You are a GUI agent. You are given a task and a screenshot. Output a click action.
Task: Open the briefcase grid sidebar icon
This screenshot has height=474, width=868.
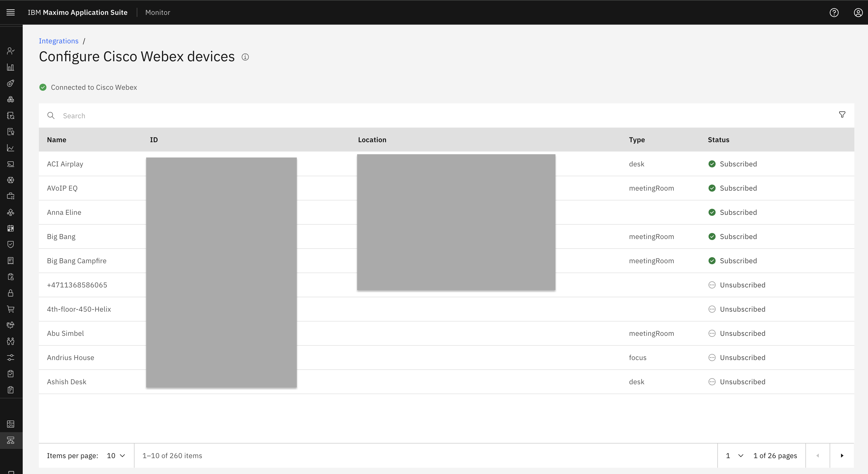[11, 196]
